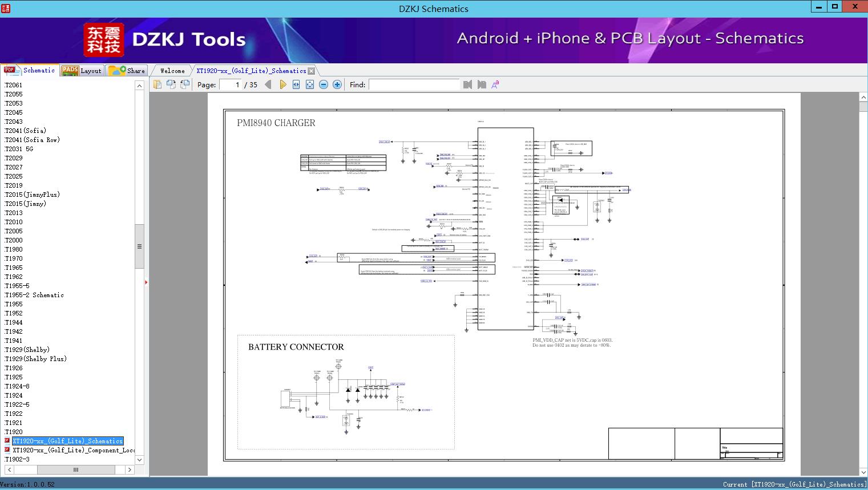Open XT1920-xx_(Golf_Lite)_Component_Location file in tree

74,450
